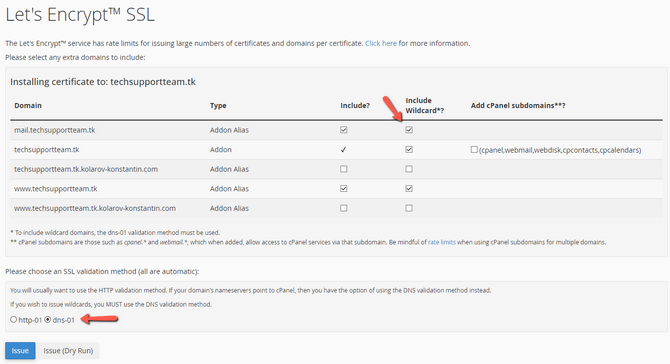Check Include for www.techsupportteam.tk.kolarov-konstantin.com
The height and width of the screenshot is (364, 670).
coord(344,208)
